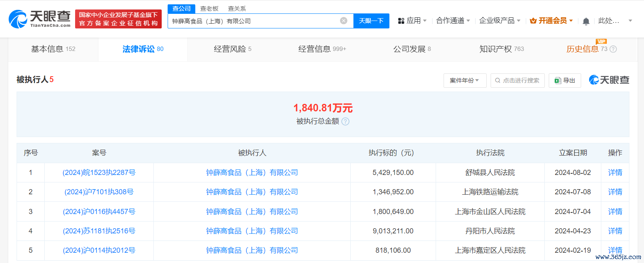The image size is (644, 263).
Task: Click the amount 5,429,150.00
Action: (x=393, y=173)
